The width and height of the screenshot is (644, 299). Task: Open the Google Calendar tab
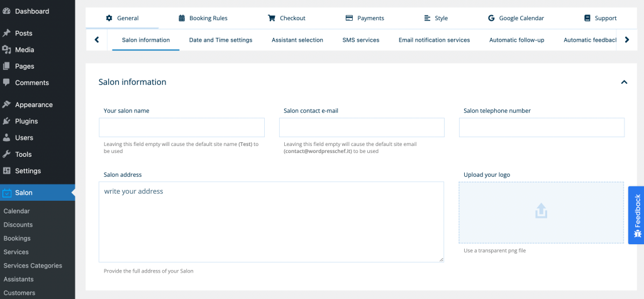(516, 18)
